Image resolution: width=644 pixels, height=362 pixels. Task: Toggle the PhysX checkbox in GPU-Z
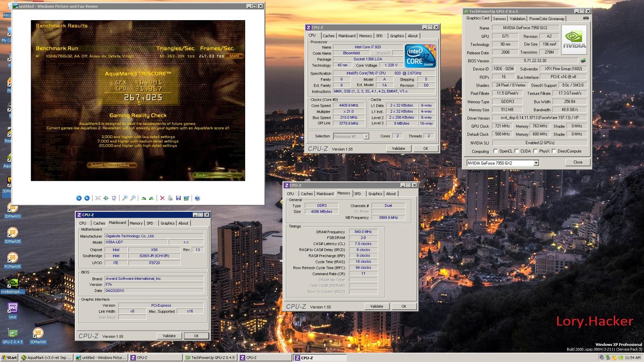coord(535,151)
